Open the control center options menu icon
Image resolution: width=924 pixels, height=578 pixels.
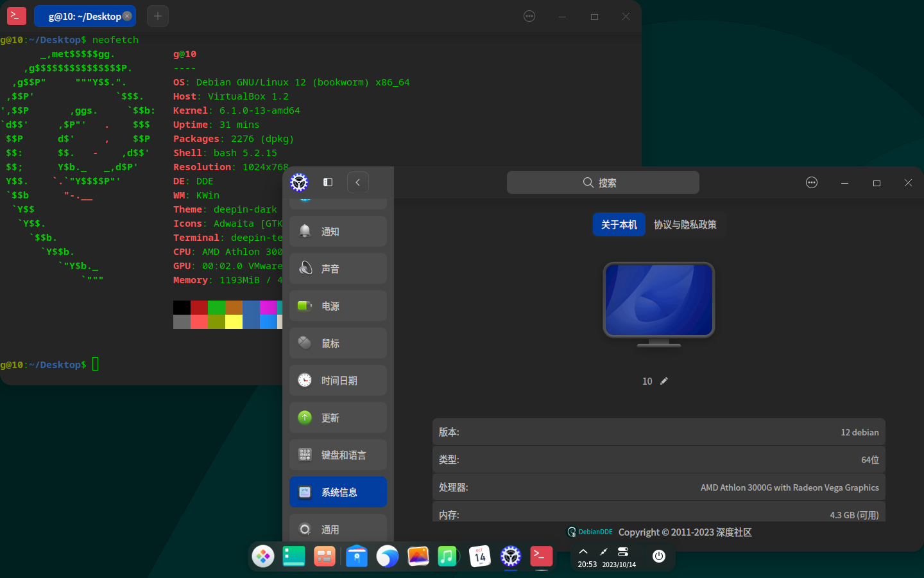pyautogui.click(x=812, y=182)
